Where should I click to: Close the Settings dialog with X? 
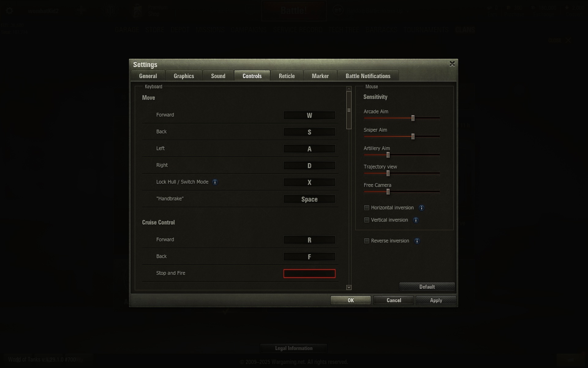tap(452, 64)
